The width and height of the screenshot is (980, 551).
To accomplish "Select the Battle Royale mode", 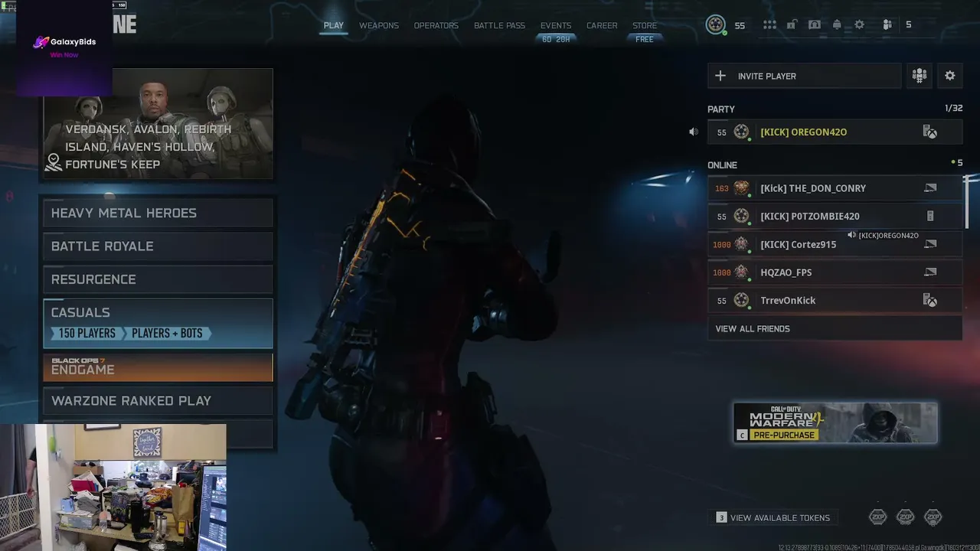I will (x=158, y=246).
